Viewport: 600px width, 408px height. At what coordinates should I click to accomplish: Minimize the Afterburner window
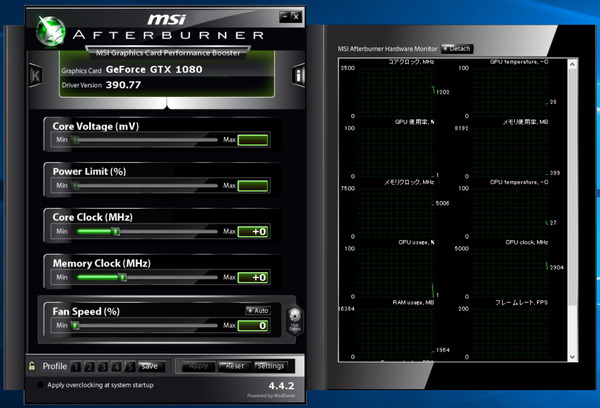[285, 16]
